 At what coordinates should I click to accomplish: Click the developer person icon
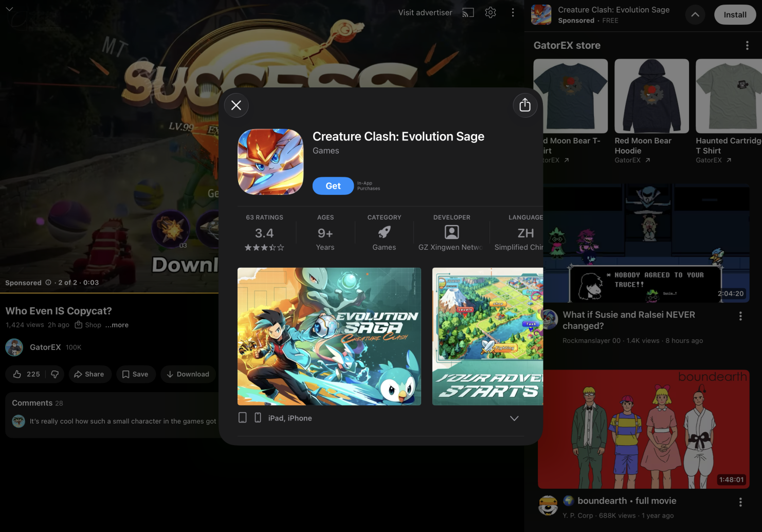coord(452,232)
